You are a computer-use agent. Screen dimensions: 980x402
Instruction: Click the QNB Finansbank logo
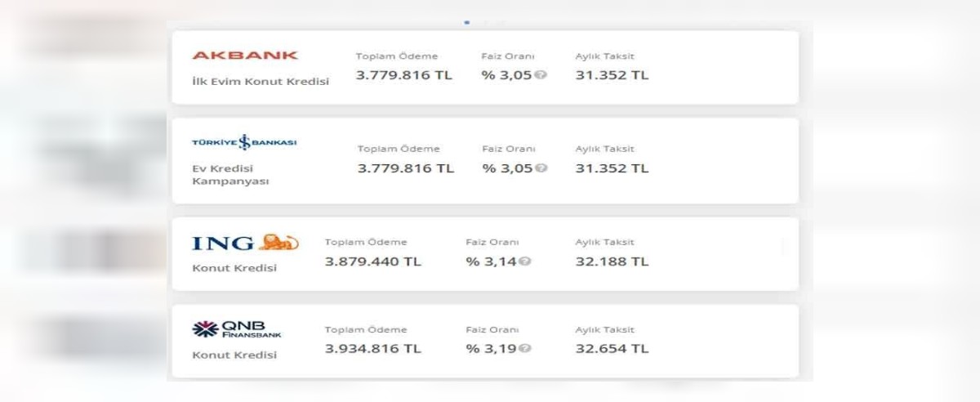click(237, 329)
